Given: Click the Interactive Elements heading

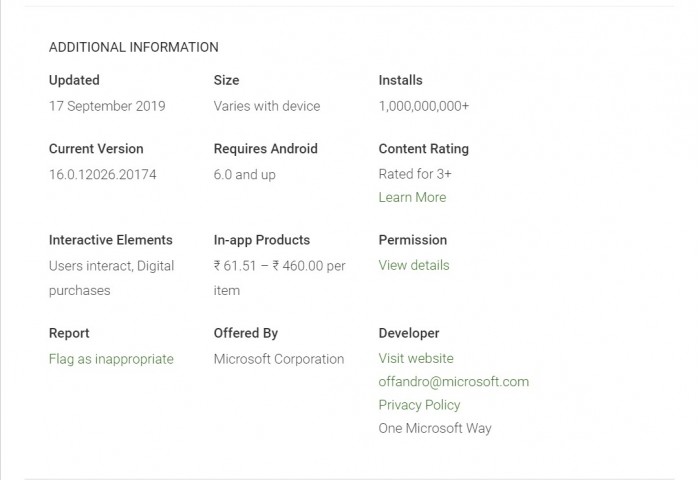Looking at the screenshot, I should (x=110, y=240).
